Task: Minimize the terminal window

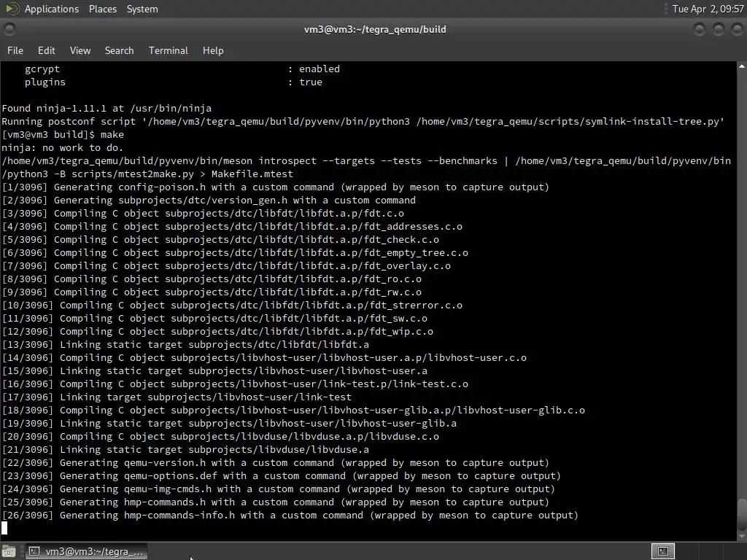Action: point(700,29)
